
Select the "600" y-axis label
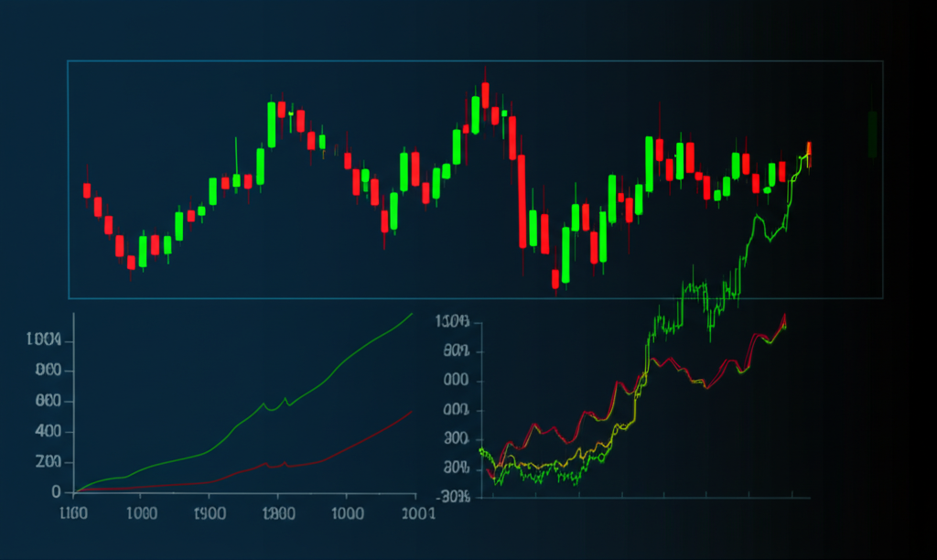click(47, 401)
